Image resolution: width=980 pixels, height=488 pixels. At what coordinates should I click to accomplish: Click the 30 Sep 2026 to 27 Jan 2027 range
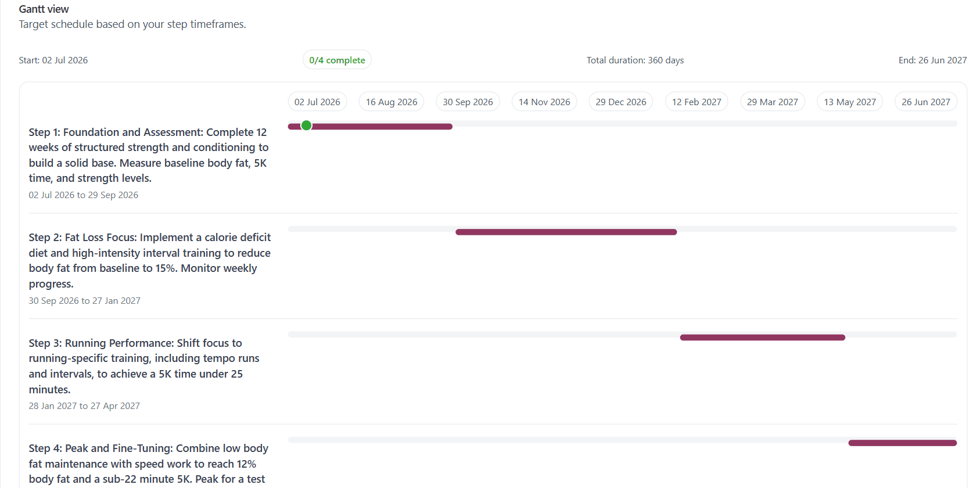point(85,301)
